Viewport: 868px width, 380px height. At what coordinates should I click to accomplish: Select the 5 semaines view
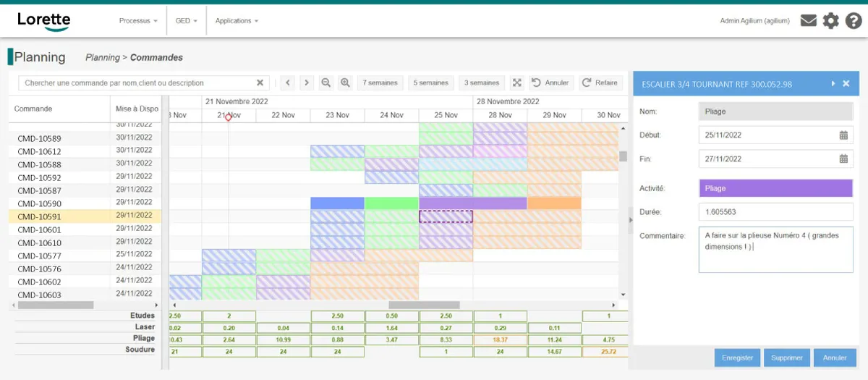[431, 83]
